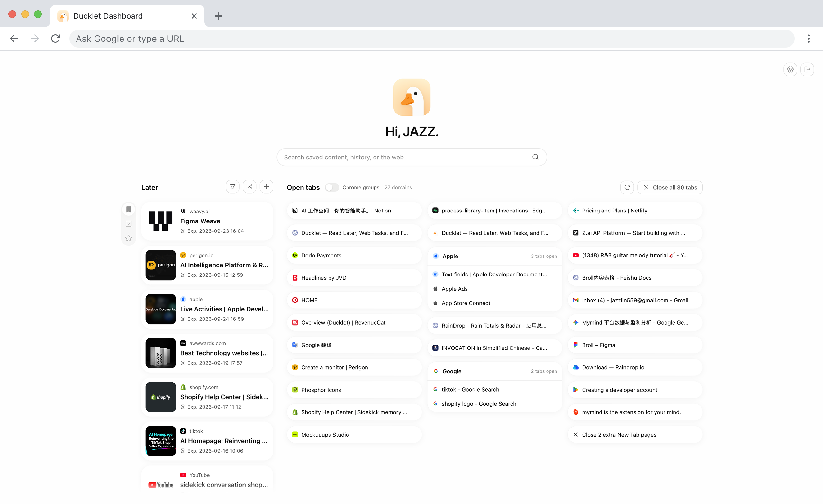Open Overview (Ducklet) RevenueCat tab
The width and height of the screenshot is (823, 504).
pos(354,322)
